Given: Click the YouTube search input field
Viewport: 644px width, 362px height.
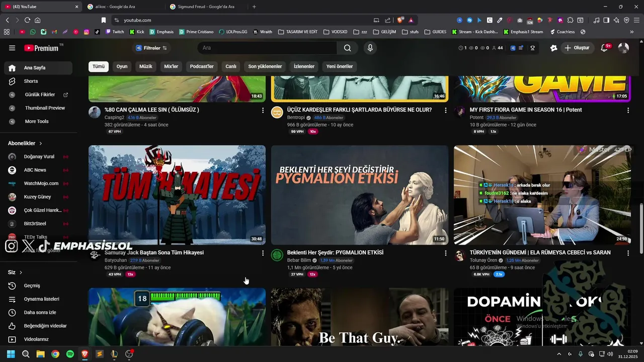Looking at the screenshot, I should (x=267, y=48).
